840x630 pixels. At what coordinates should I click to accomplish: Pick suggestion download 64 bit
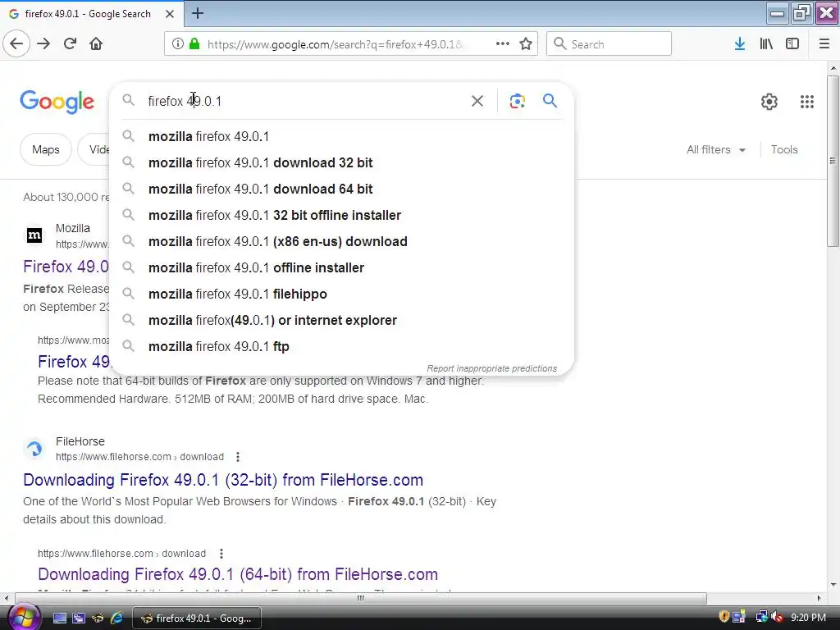[342, 189]
